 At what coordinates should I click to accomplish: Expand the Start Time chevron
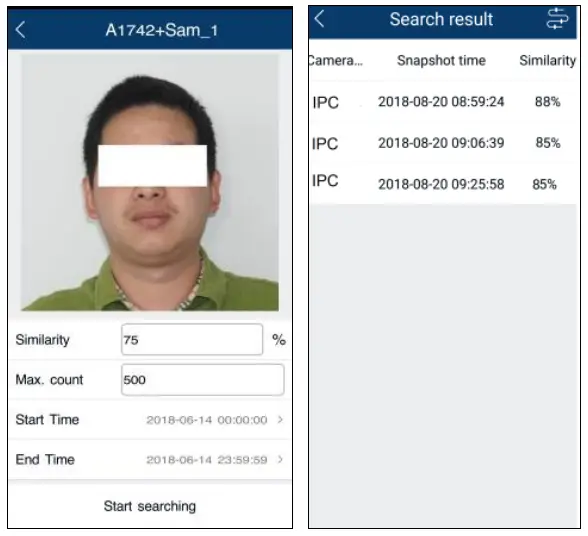click(280, 419)
